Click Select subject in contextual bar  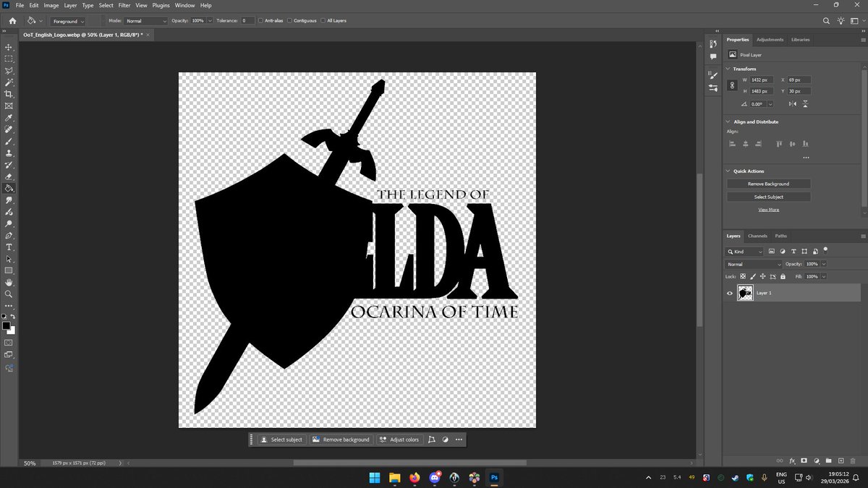coord(281,440)
